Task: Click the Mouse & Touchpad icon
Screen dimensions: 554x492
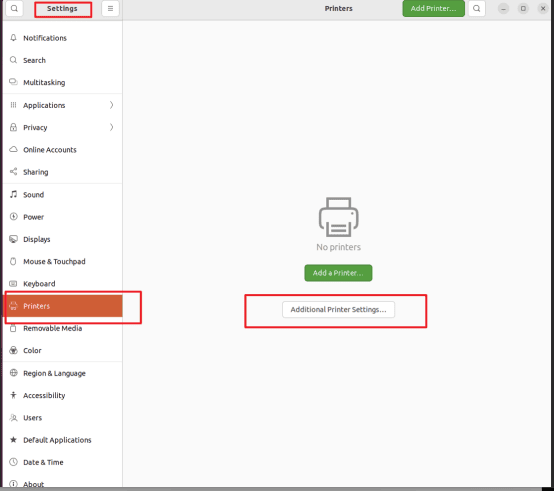Action: coord(13,261)
